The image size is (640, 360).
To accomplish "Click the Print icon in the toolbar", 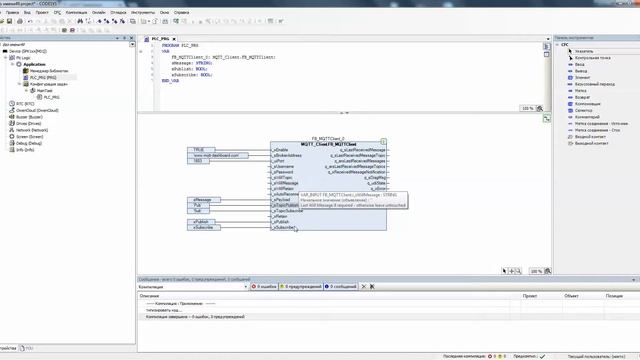I will coord(20,21).
